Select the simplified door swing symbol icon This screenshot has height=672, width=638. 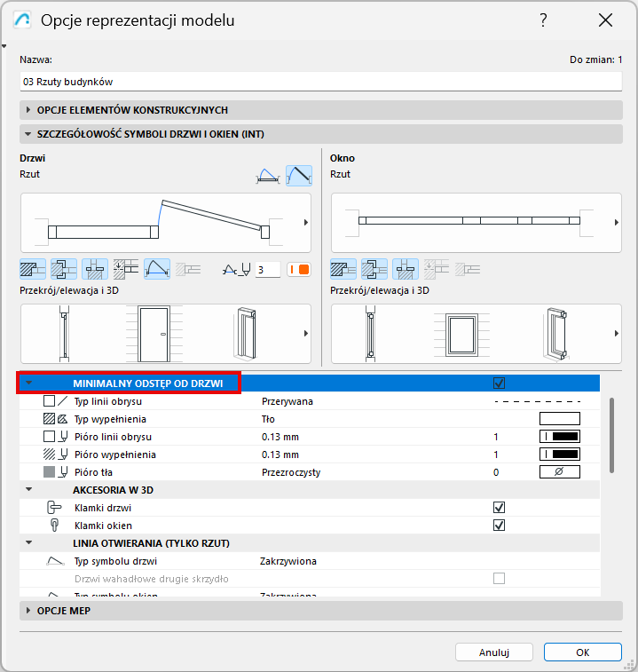268,176
